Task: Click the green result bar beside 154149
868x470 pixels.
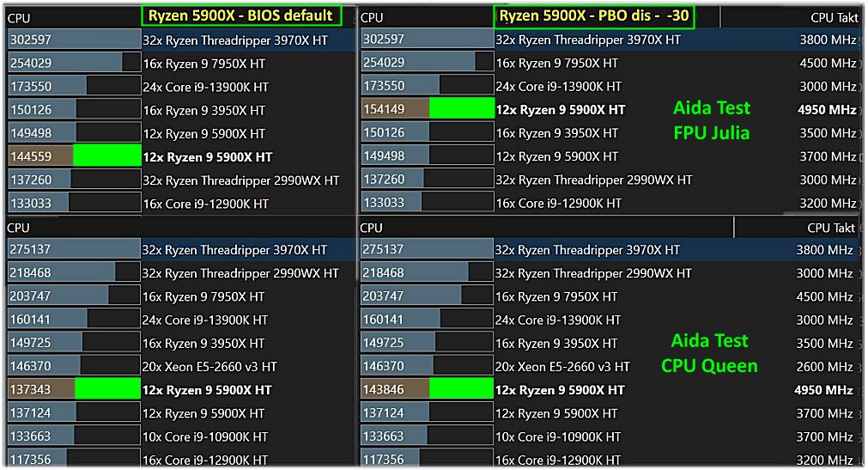Action: (x=462, y=108)
